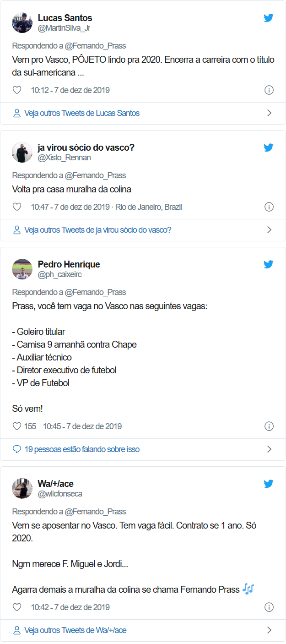Expand chevron beside Veja outros Tweets de Lucas Santos
This screenshot has height=644, width=286.
(269, 113)
